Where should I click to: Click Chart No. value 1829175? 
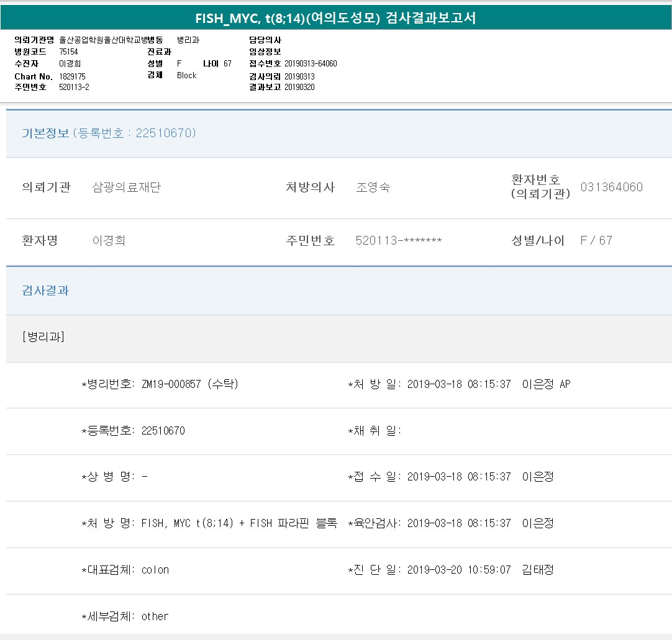tap(72, 76)
